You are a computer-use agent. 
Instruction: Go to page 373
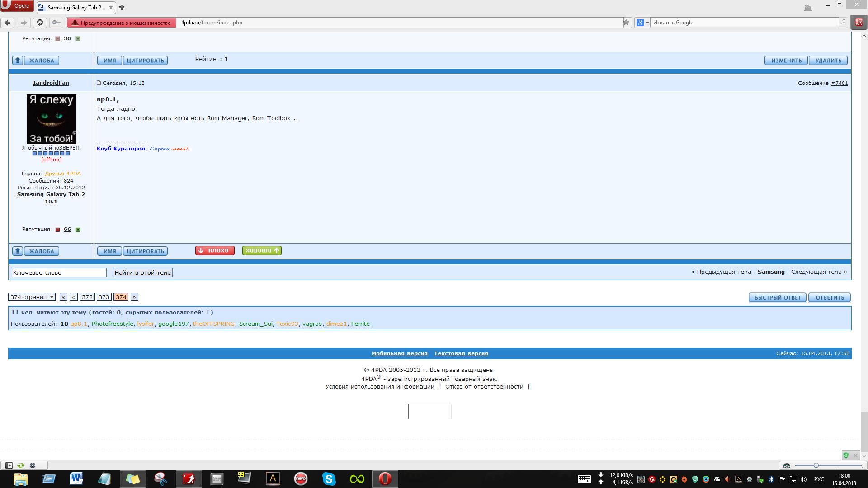point(104,297)
